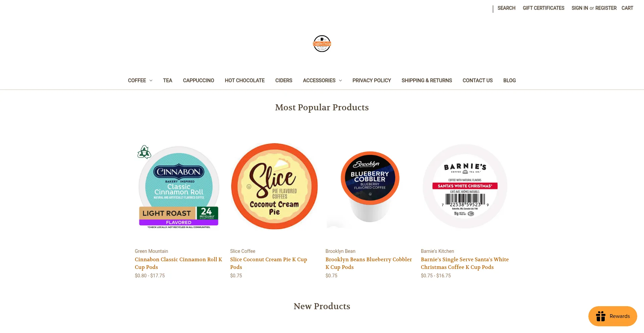View the Brooklyn Blueberry Cobbler pod image
The height and width of the screenshot is (333, 644).
coord(370,186)
